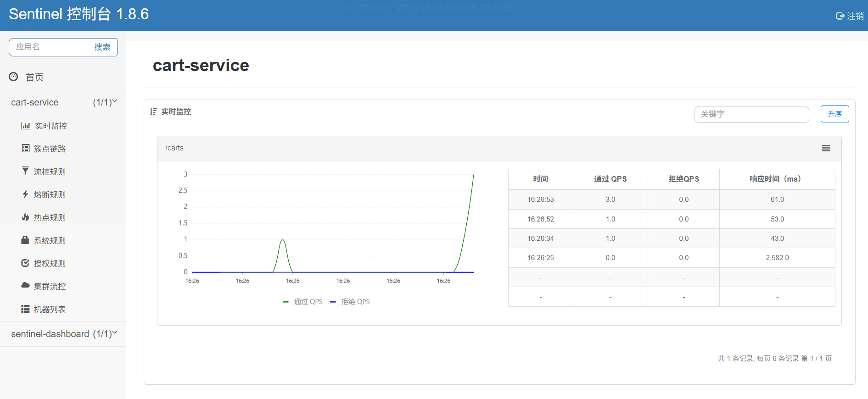Log out with the 注销 link

click(x=850, y=16)
